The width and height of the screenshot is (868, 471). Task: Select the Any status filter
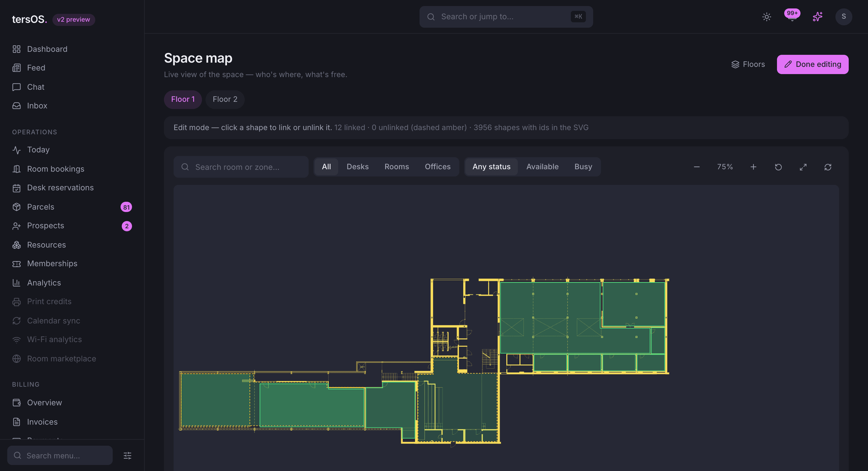(491, 167)
